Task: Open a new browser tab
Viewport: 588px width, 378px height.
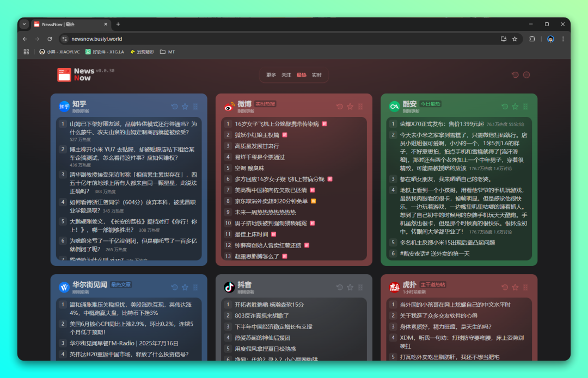Action: coord(118,24)
